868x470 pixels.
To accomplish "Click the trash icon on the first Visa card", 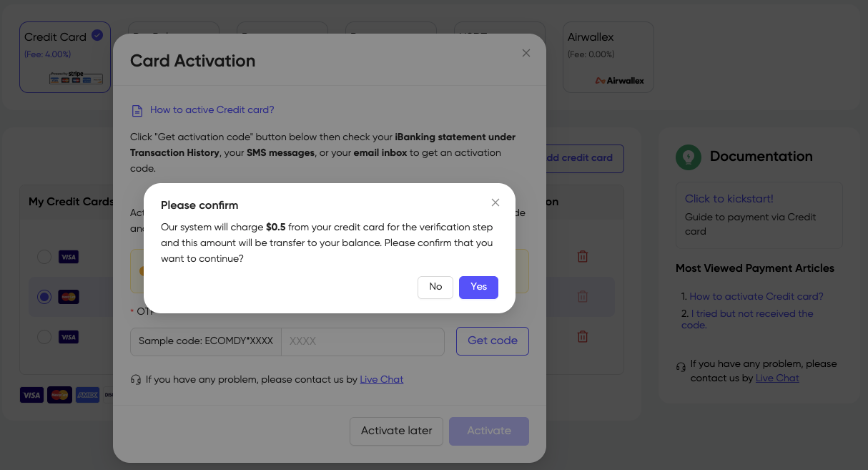I will tap(583, 255).
